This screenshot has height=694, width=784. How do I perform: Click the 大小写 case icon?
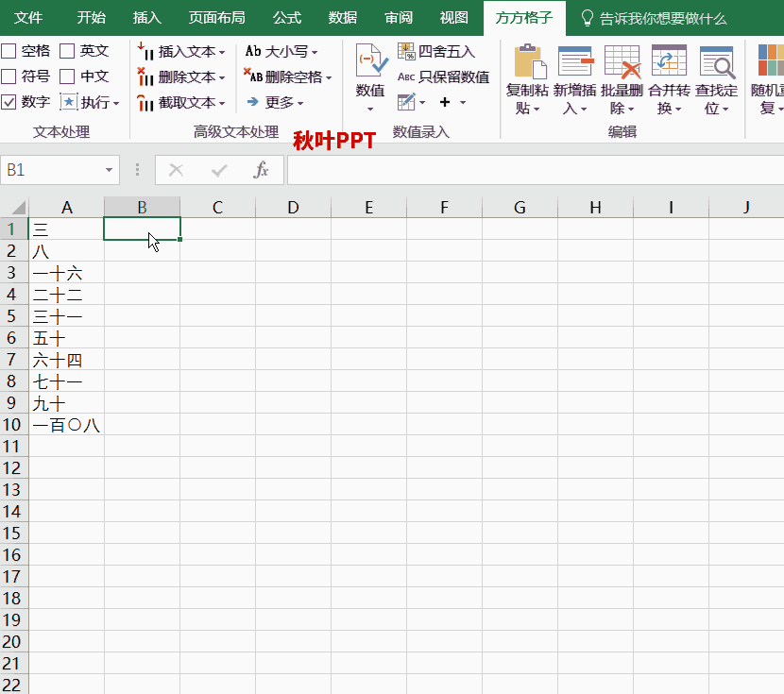pyautogui.click(x=253, y=51)
